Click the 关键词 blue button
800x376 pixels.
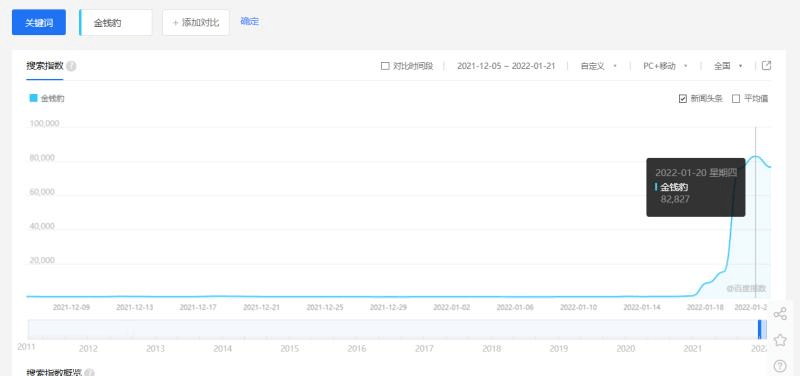coord(39,22)
